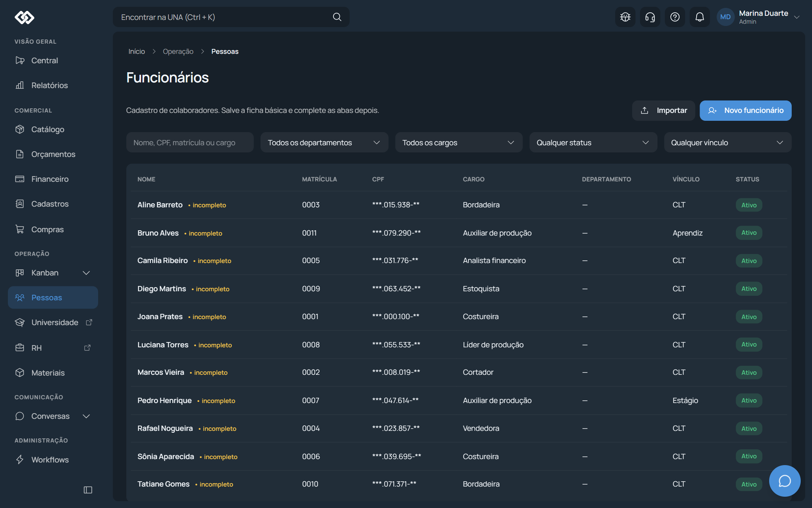The width and height of the screenshot is (812, 508).
Task: Click Ativo status badge for Bruno Alves
Action: (749, 233)
